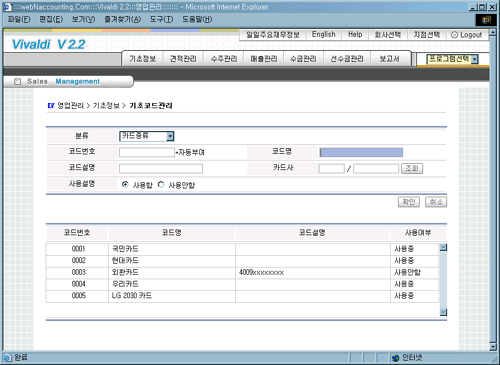Select the 사용안함 radio button

pos(161,184)
